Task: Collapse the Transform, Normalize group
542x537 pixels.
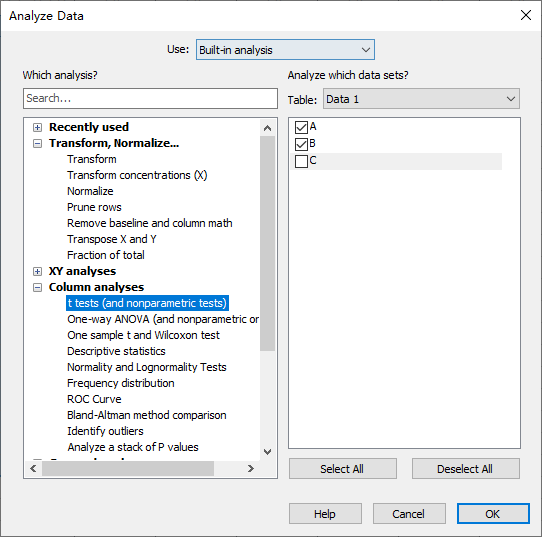Action: point(37,143)
